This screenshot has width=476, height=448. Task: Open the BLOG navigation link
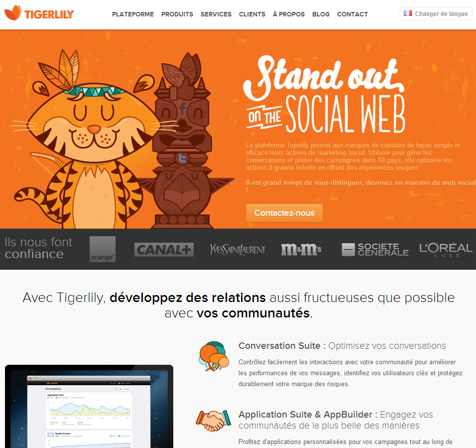pyautogui.click(x=321, y=14)
